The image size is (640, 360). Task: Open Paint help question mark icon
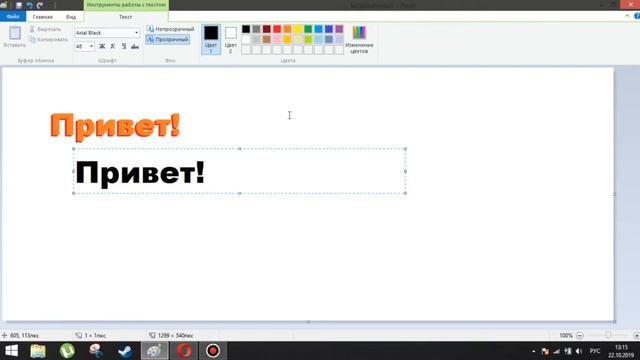click(x=637, y=16)
